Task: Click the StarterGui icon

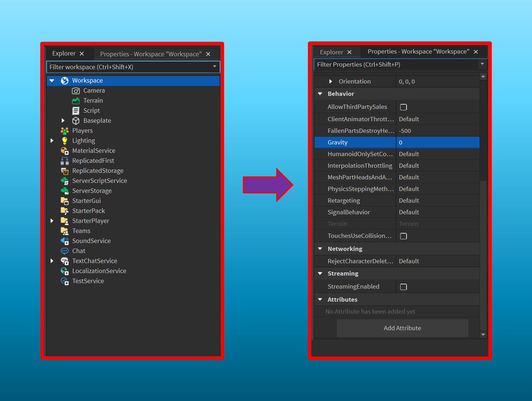Action: pyautogui.click(x=65, y=201)
